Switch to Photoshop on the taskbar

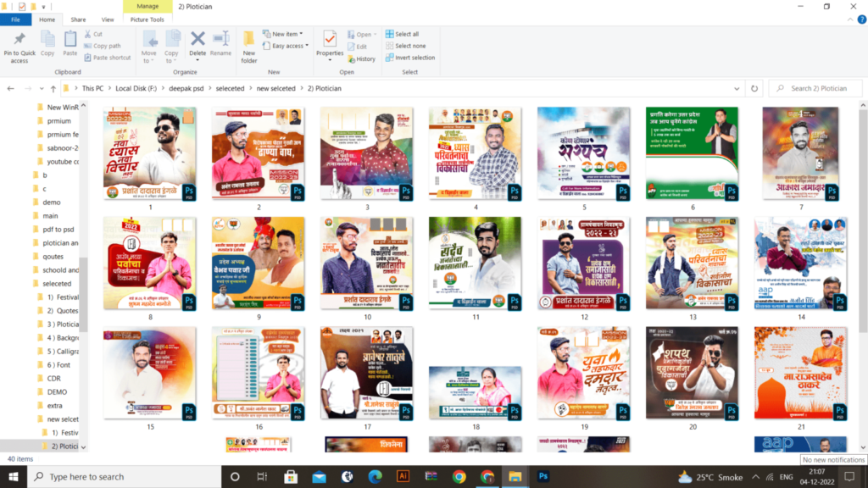(543, 476)
